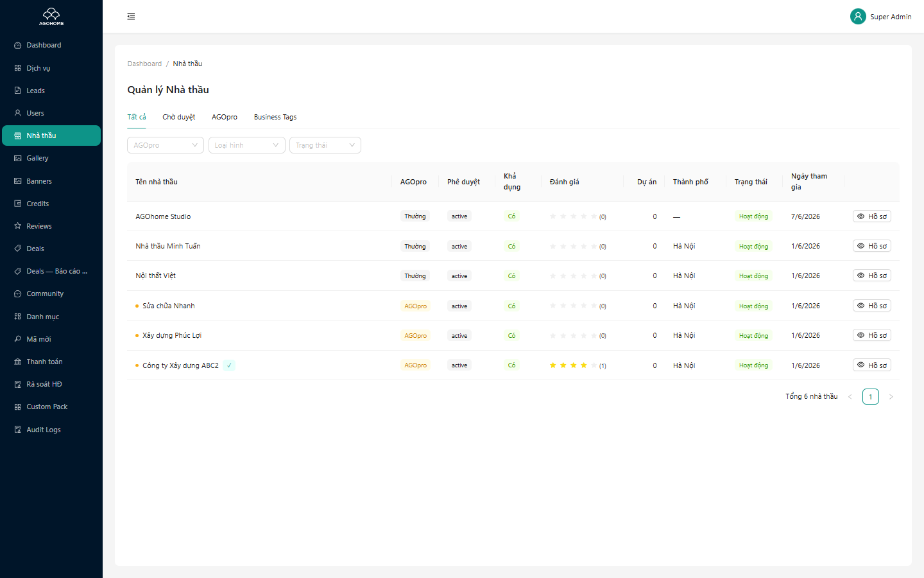The height and width of the screenshot is (578, 924).
Task: Open Hồ sơ for Xây dựng Phúc Lợi
Action: (872, 335)
